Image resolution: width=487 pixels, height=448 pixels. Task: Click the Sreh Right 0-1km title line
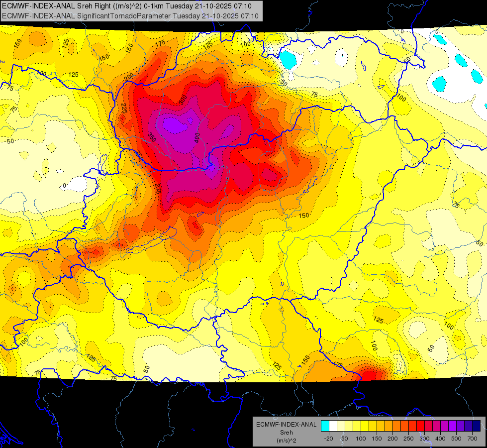(x=127, y=6)
